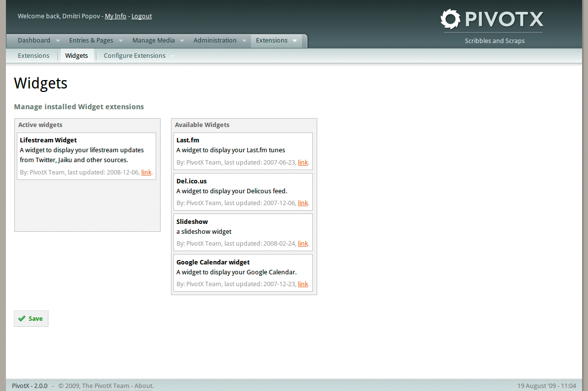588x391 pixels.
Task: Click the Welcome back, Dmitri Popov text
Action: (x=59, y=16)
